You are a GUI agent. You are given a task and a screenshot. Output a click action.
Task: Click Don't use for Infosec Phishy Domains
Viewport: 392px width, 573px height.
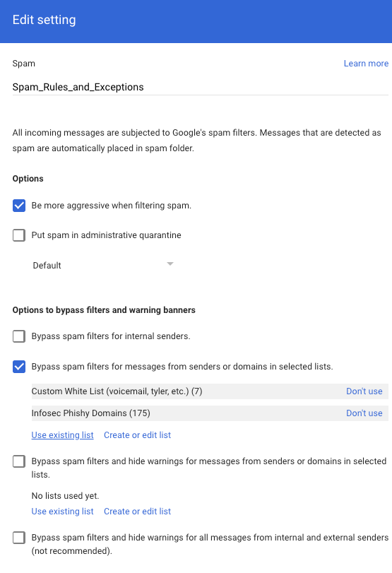(x=364, y=413)
